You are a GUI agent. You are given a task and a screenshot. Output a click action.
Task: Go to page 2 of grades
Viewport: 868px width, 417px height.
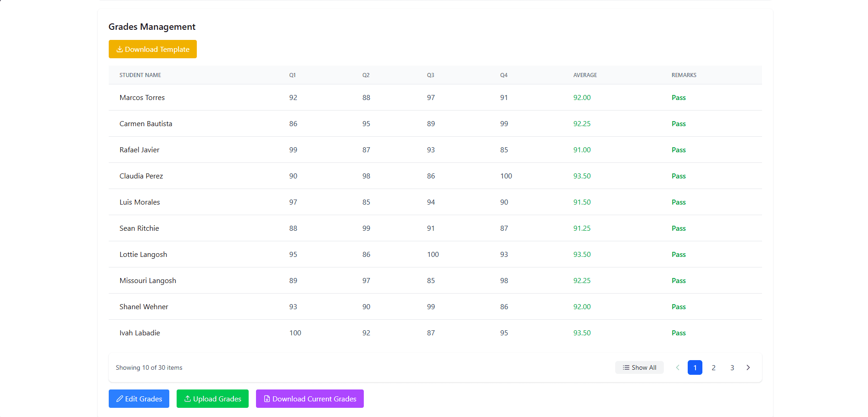click(713, 367)
